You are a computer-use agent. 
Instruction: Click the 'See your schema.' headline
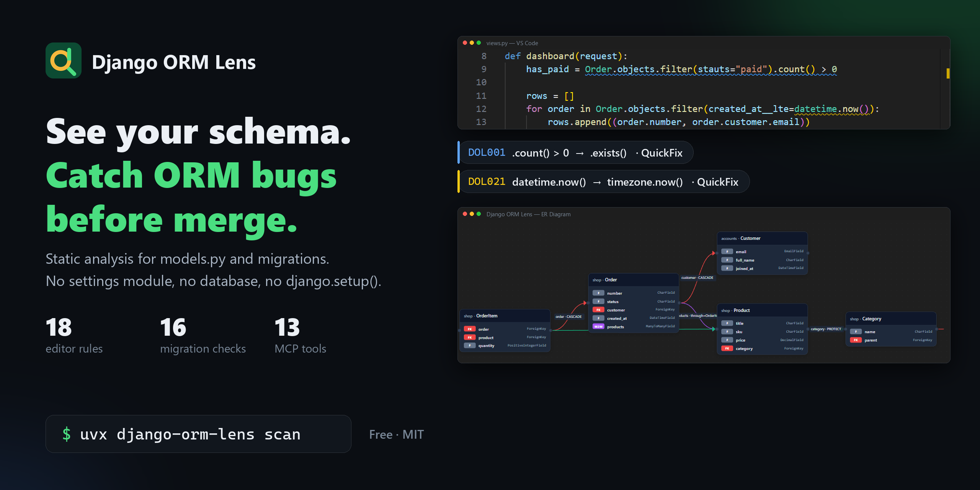198,132
